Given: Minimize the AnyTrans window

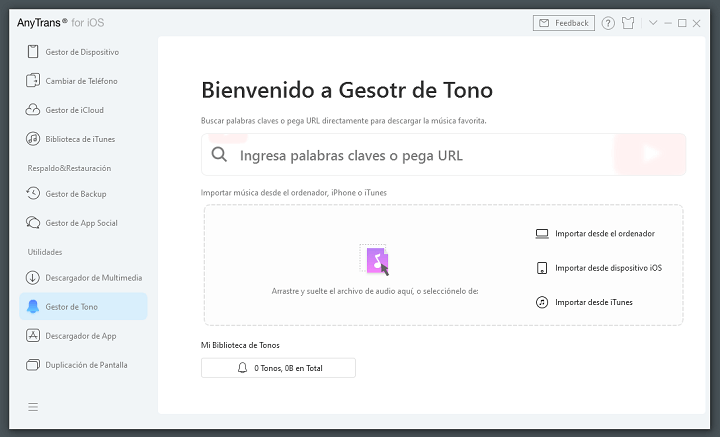Looking at the screenshot, I should [668, 23].
